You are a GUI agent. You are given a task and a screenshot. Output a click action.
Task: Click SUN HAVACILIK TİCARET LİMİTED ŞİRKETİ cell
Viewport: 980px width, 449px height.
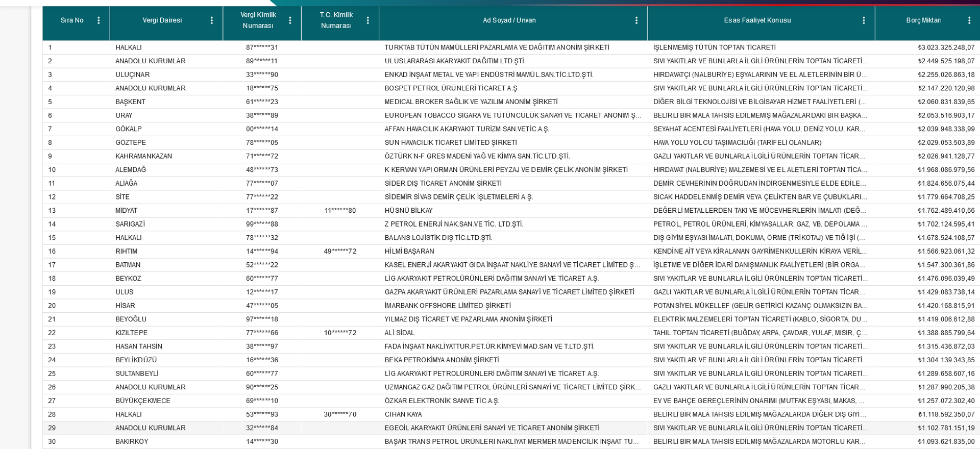coord(513,143)
